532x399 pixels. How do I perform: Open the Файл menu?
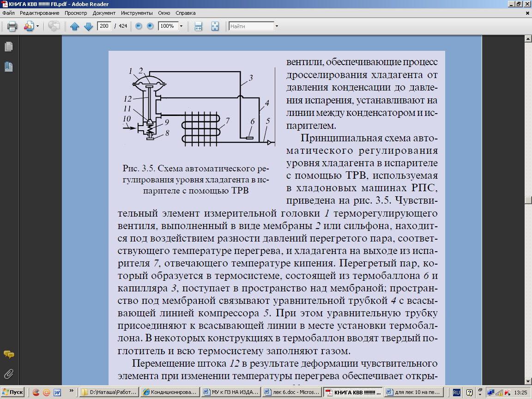click(x=8, y=13)
